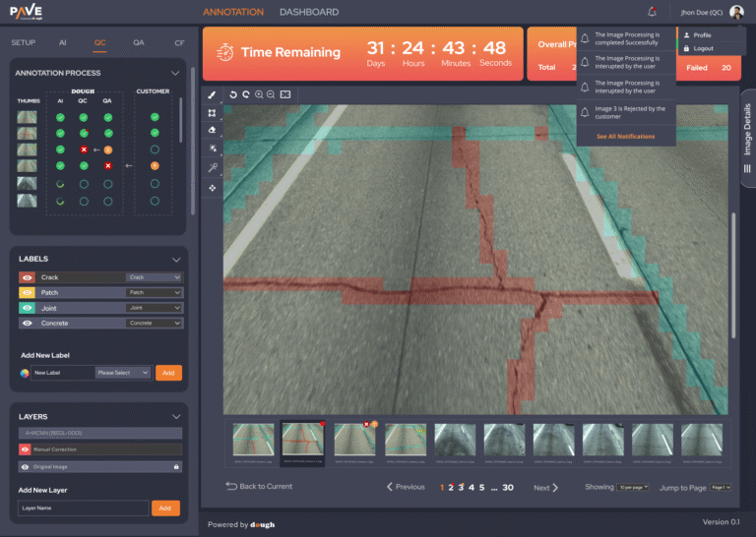Click the See All Notifications link

click(625, 137)
